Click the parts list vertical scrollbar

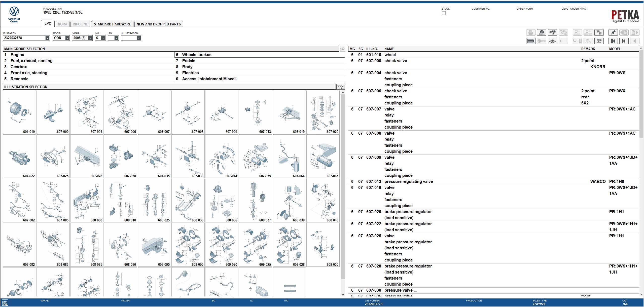coord(641,94)
